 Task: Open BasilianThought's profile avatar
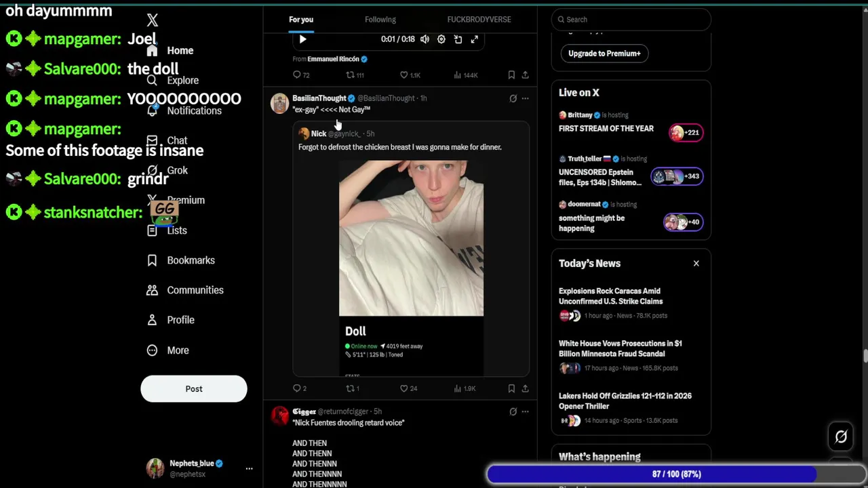279,103
